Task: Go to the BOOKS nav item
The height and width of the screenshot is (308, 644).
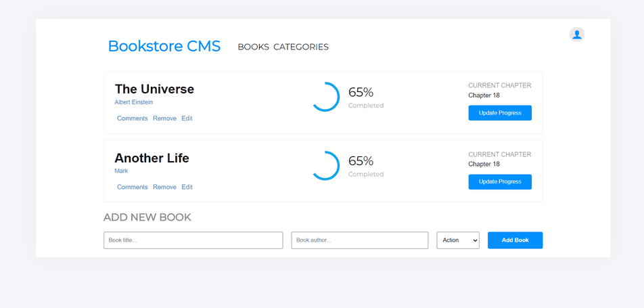Action: [254, 47]
